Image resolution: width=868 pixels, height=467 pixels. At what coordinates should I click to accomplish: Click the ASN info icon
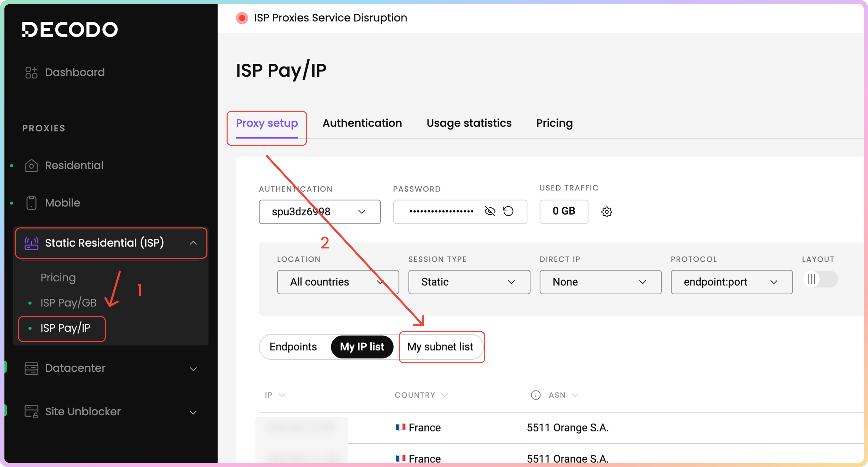(535, 395)
